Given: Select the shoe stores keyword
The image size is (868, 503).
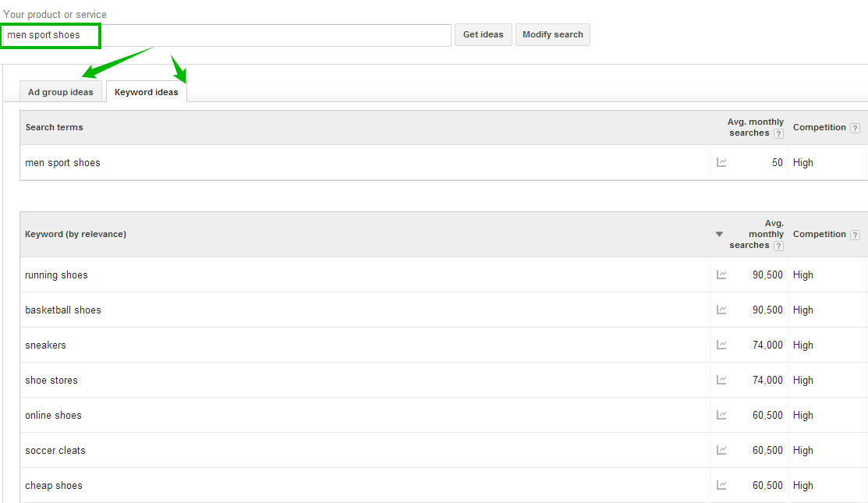Looking at the screenshot, I should click(x=51, y=380).
